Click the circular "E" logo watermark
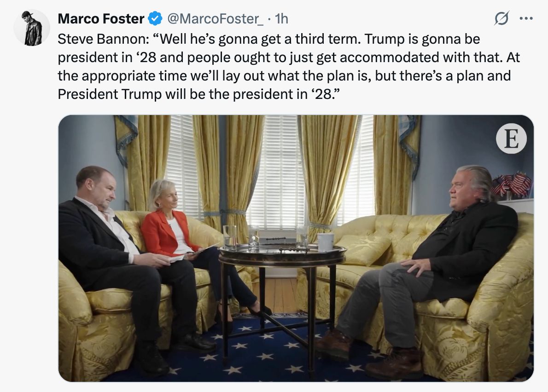The image size is (548, 392). (x=511, y=138)
